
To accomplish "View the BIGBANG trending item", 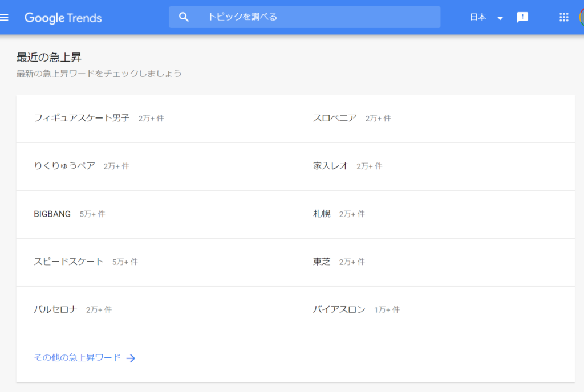I will pyautogui.click(x=52, y=214).
